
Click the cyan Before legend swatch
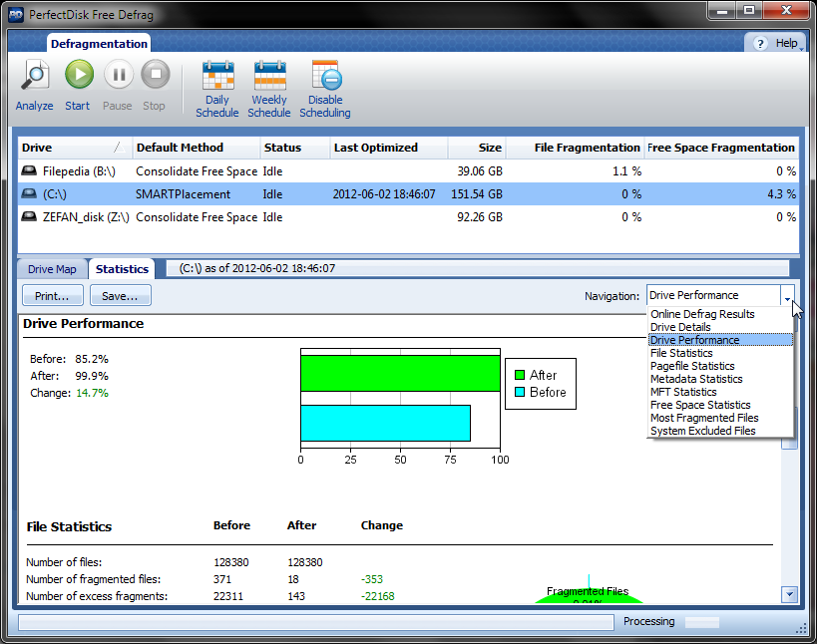click(x=520, y=392)
